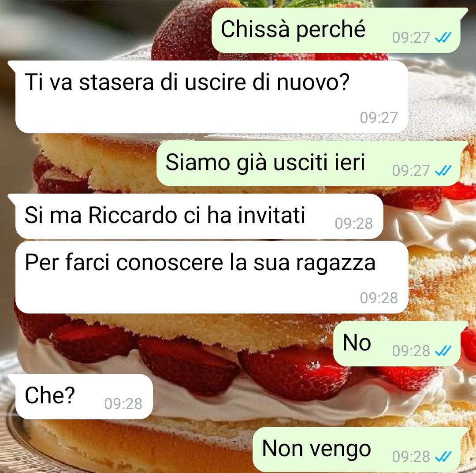Click the 09:27 timestamp on 'Chissà perché'
Viewport: 476px width, 473px height.
pyautogui.click(x=411, y=37)
